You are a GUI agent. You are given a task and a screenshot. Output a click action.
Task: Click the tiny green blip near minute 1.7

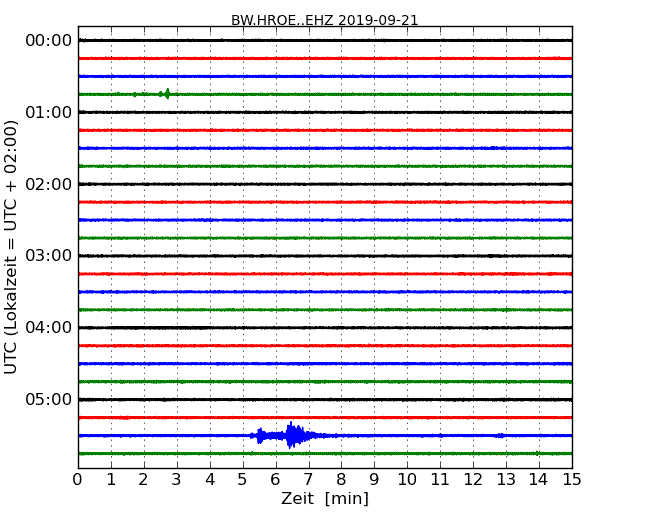[x=134, y=95]
